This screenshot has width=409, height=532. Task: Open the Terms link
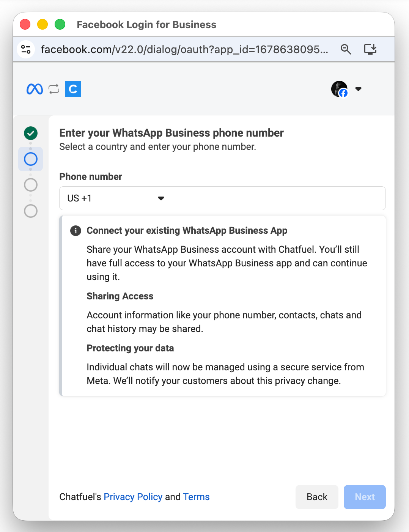click(196, 497)
